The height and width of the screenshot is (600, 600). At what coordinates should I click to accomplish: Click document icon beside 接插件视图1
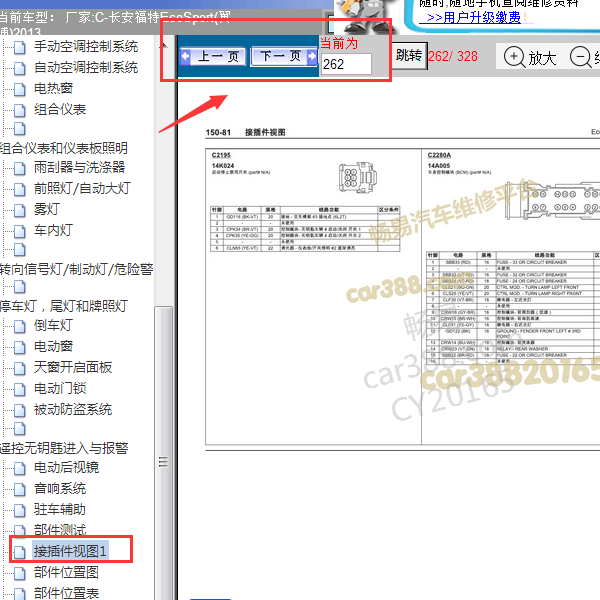click(x=20, y=553)
